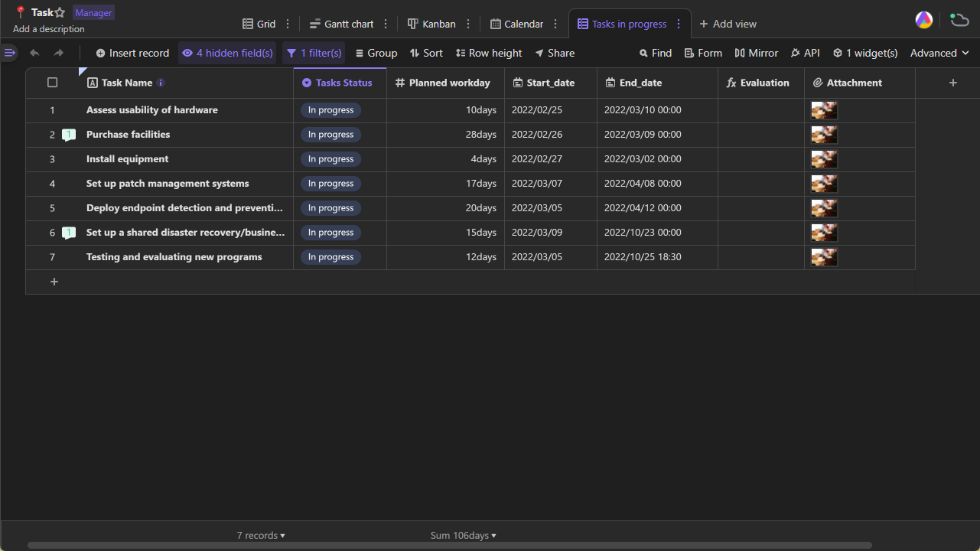
Task: Open the Form tool
Action: (703, 53)
